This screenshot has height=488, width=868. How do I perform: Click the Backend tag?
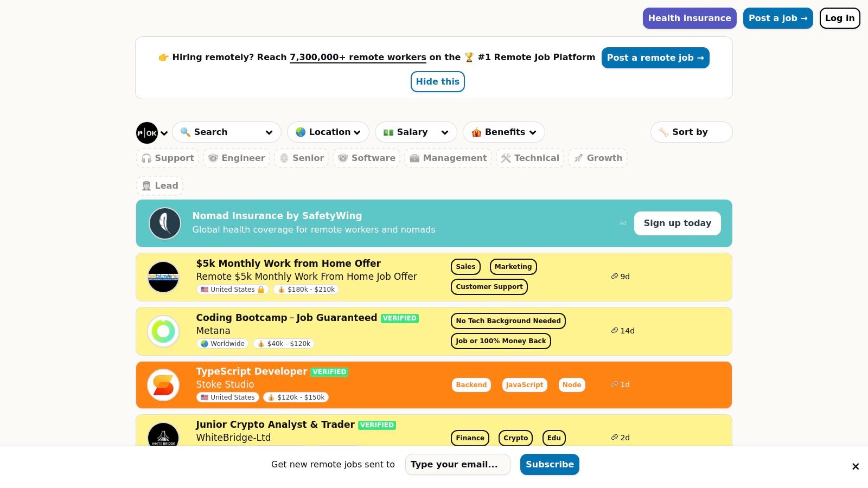471,385
